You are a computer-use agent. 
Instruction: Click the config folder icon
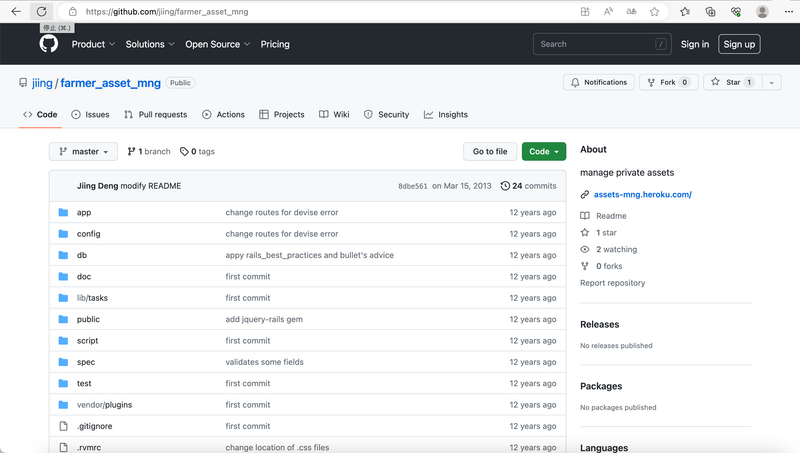tap(63, 234)
